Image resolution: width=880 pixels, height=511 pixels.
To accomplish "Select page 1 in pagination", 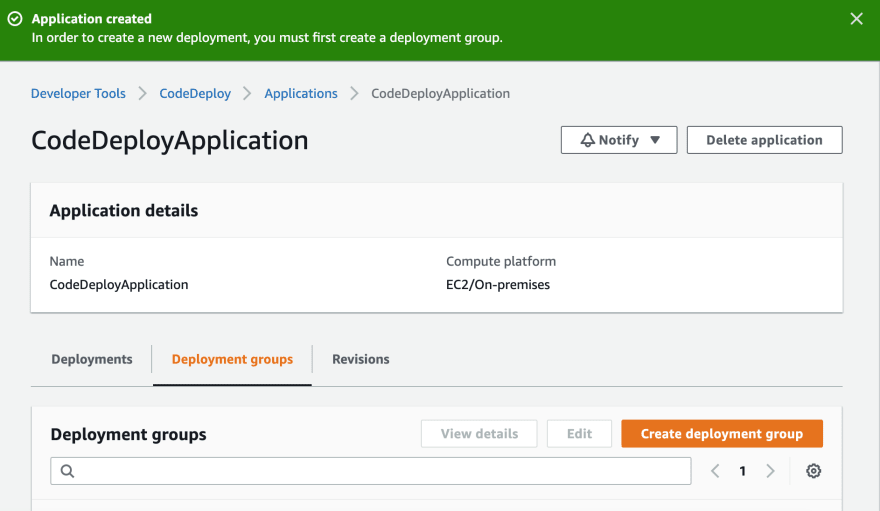I will click(x=742, y=471).
